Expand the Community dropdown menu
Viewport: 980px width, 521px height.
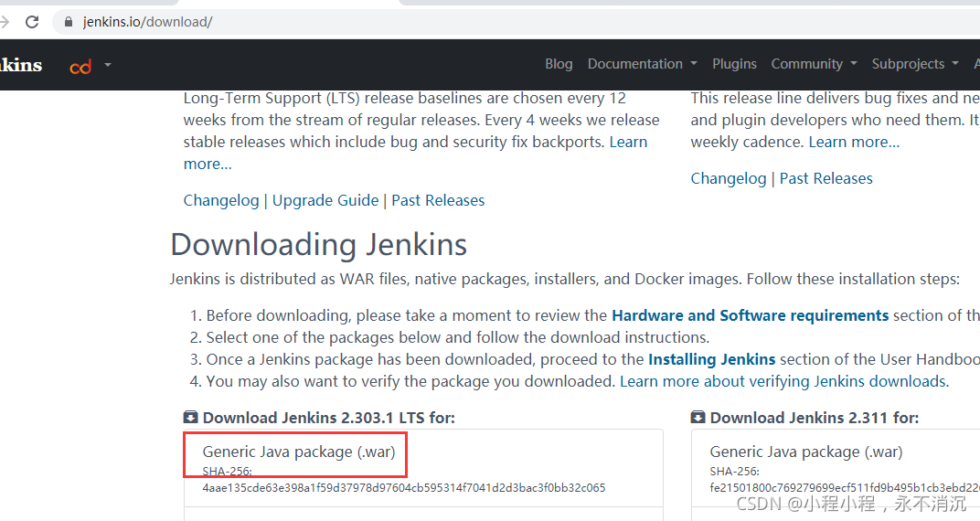(x=814, y=64)
